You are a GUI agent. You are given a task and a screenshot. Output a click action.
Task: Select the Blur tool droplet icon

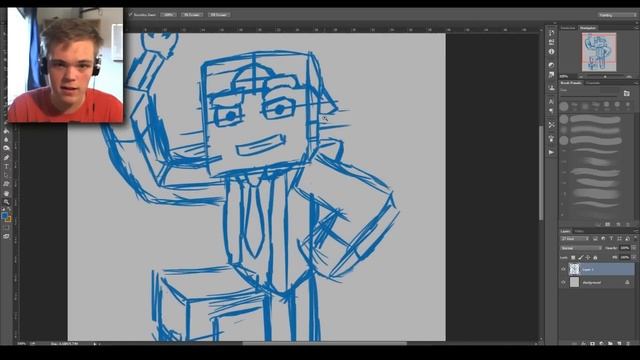(x=6, y=140)
